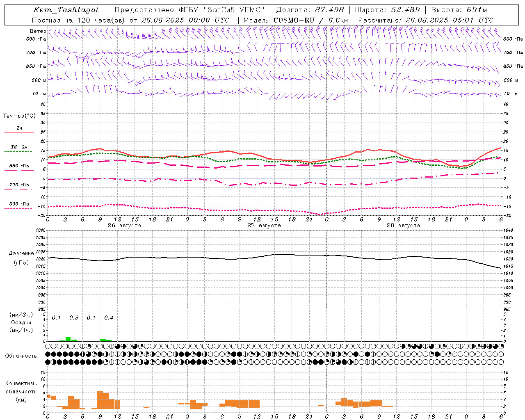Click the 'Модель COSMO-RU / 6.6км' model label

[296, 20]
